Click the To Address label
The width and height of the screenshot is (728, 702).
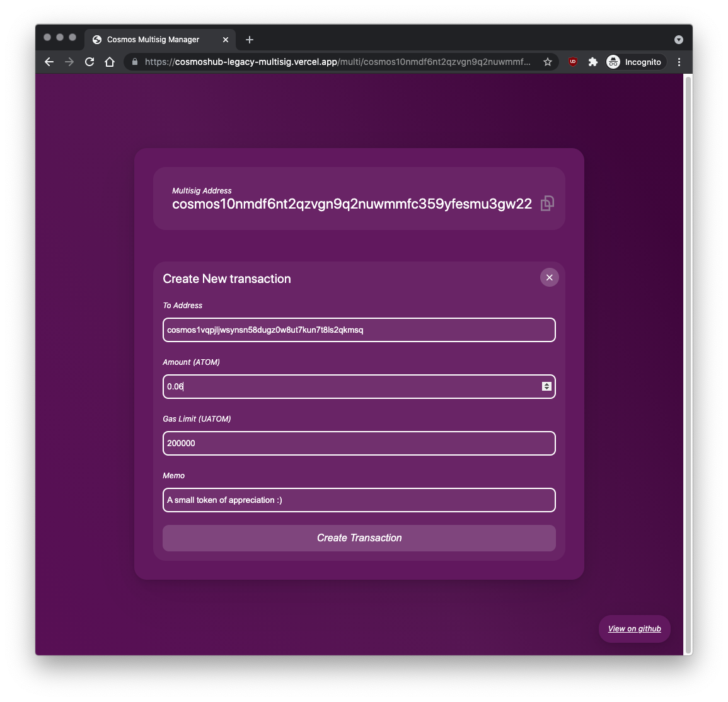click(182, 306)
